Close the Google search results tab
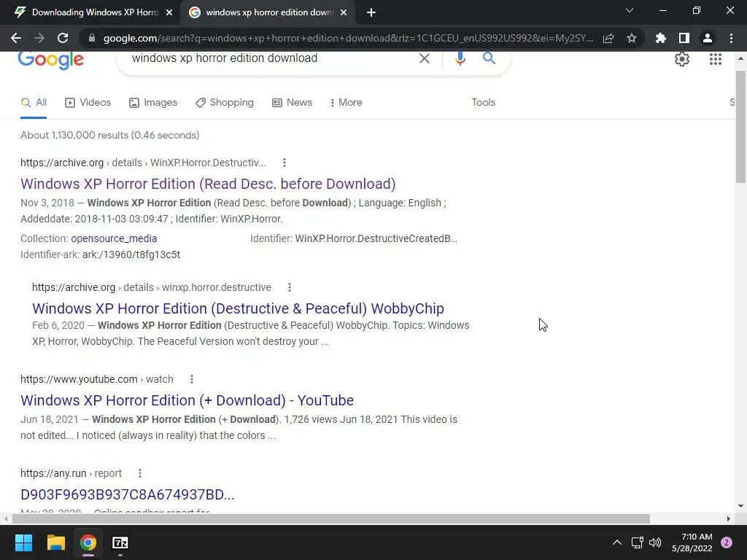Image resolution: width=747 pixels, height=560 pixels. [x=344, y=12]
